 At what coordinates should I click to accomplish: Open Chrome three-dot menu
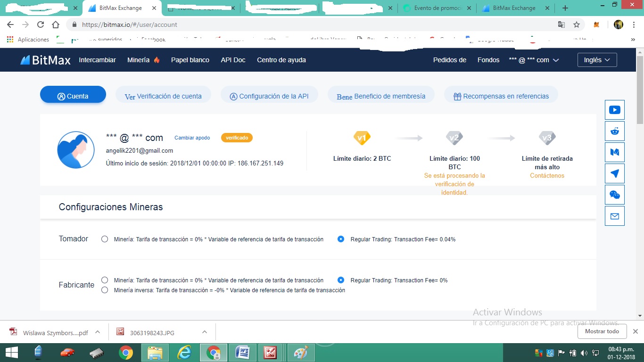click(634, 25)
